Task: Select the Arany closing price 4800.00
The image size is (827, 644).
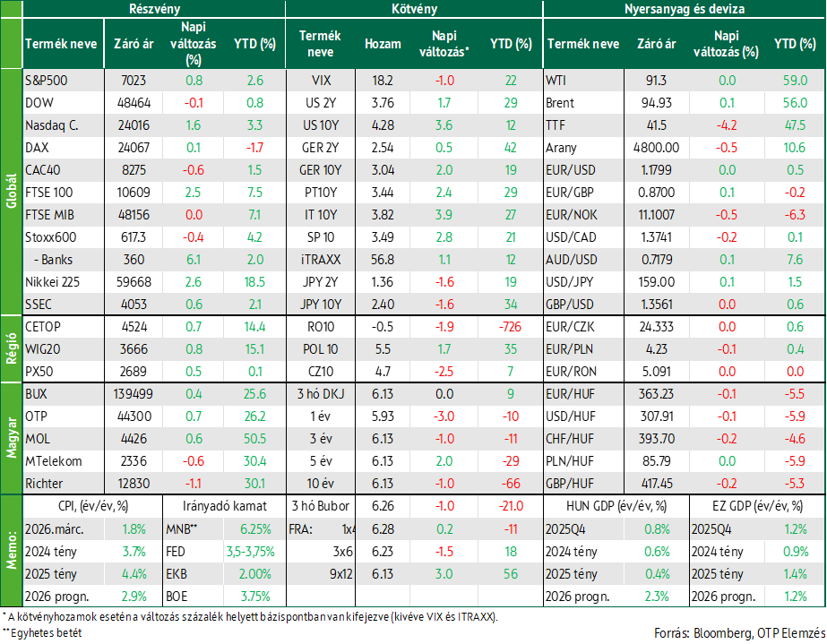Action: click(x=656, y=148)
